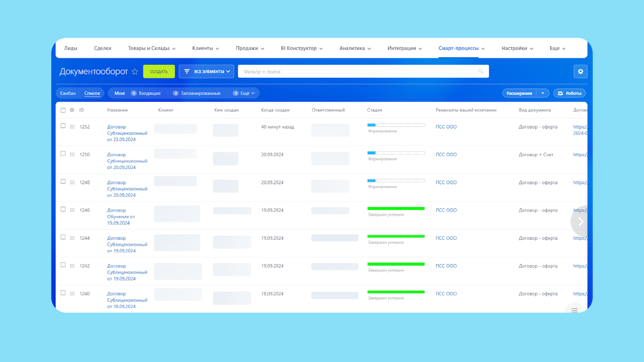Click stage progress bar of row 1250

(396, 153)
